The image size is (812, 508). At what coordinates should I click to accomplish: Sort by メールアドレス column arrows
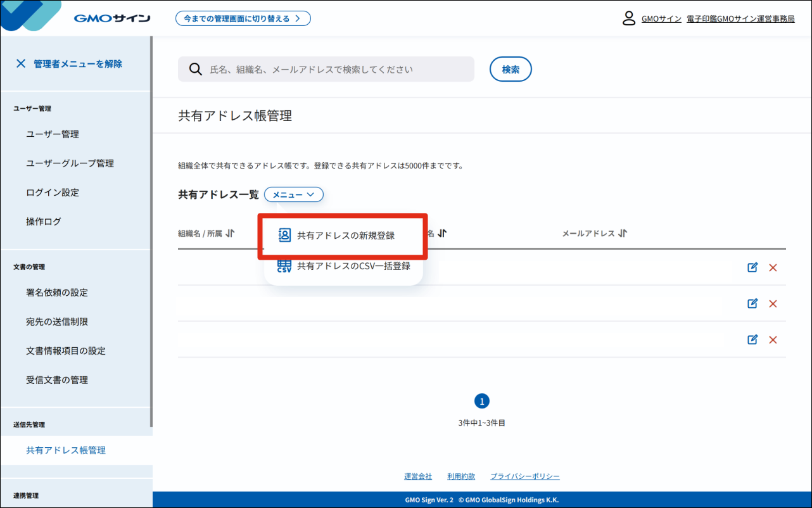point(623,233)
